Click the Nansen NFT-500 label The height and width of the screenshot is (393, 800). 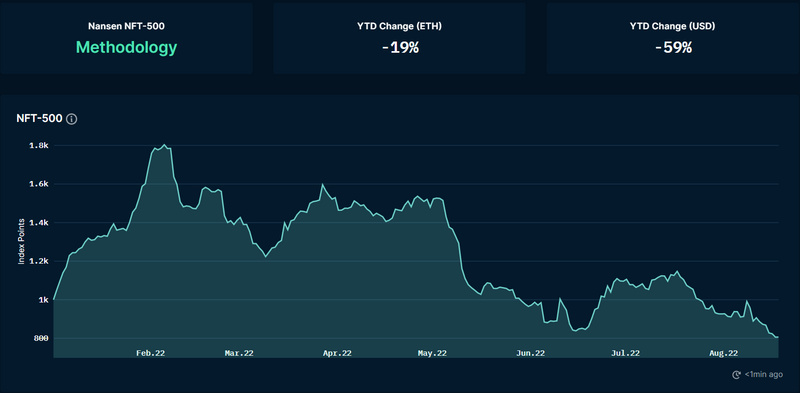click(x=127, y=27)
